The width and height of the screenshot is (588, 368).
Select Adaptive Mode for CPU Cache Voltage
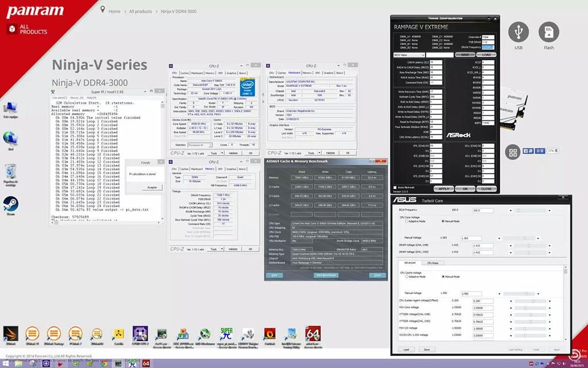pyautogui.click(x=407, y=277)
